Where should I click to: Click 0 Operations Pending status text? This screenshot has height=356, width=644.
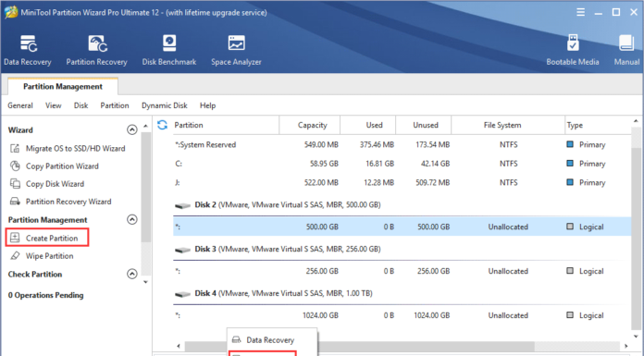(x=45, y=295)
